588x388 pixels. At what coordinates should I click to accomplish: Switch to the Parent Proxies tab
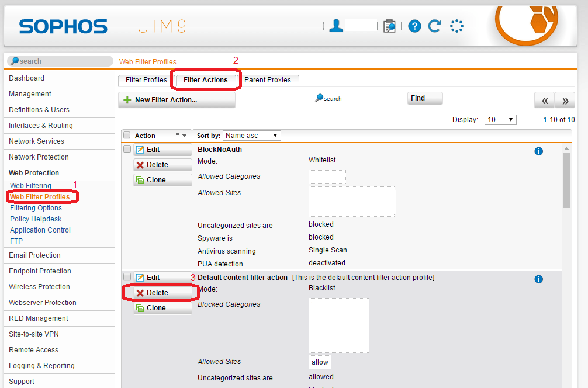pos(268,80)
